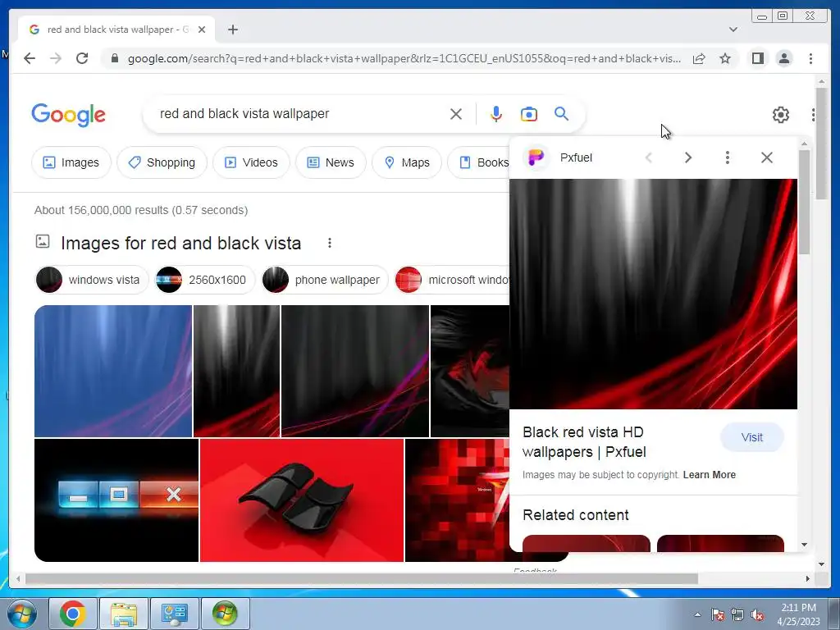View site information lock icon
This screenshot has height=630, width=840.
[x=114, y=58]
